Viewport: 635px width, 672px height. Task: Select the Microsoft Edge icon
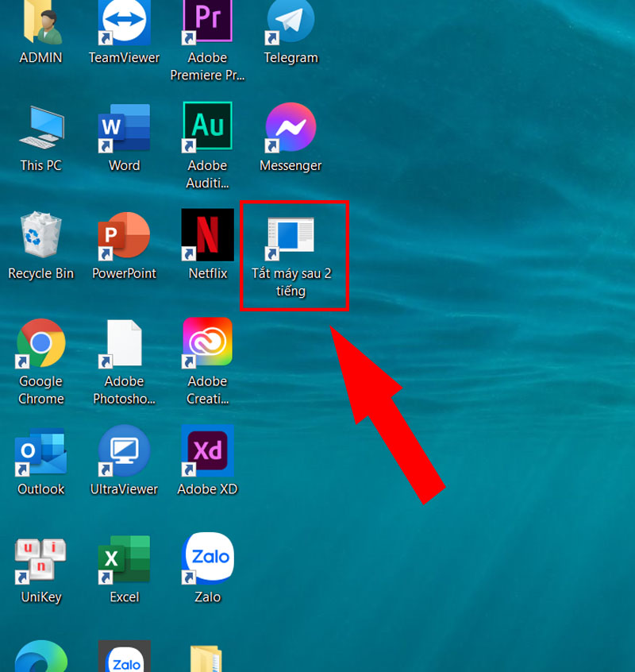pyautogui.click(x=41, y=657)
